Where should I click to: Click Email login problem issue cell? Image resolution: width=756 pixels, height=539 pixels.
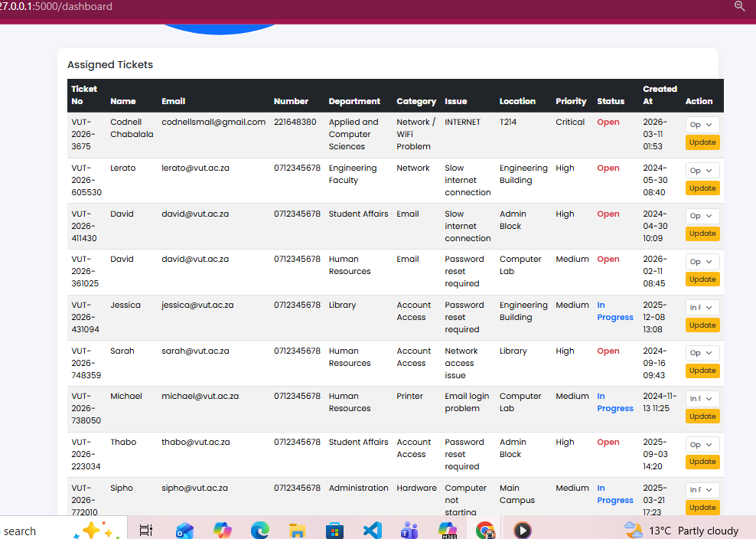(467, 403)
